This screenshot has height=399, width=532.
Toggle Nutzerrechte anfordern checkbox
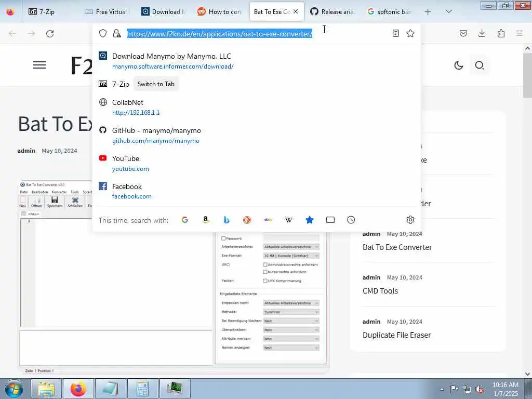point(265,272)
